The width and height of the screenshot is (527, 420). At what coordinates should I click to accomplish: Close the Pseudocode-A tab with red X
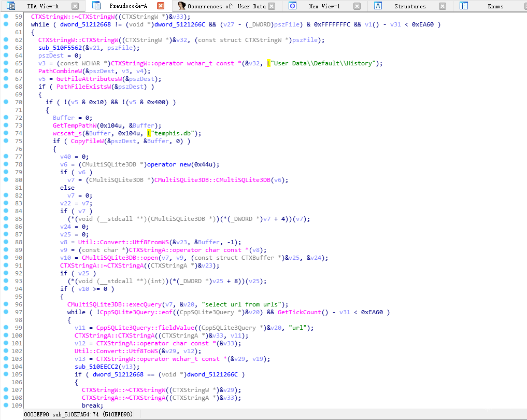click(161, 6)
